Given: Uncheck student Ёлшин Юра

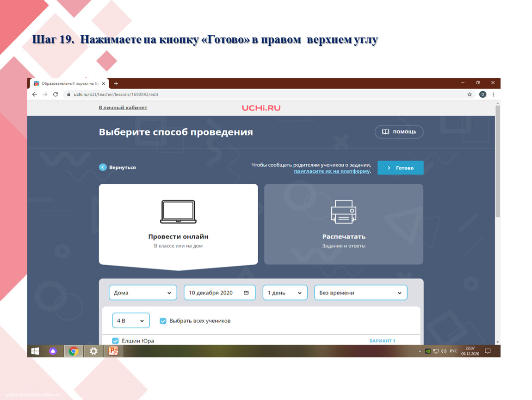Looking at the screenshot, I should tap(116, 341).
